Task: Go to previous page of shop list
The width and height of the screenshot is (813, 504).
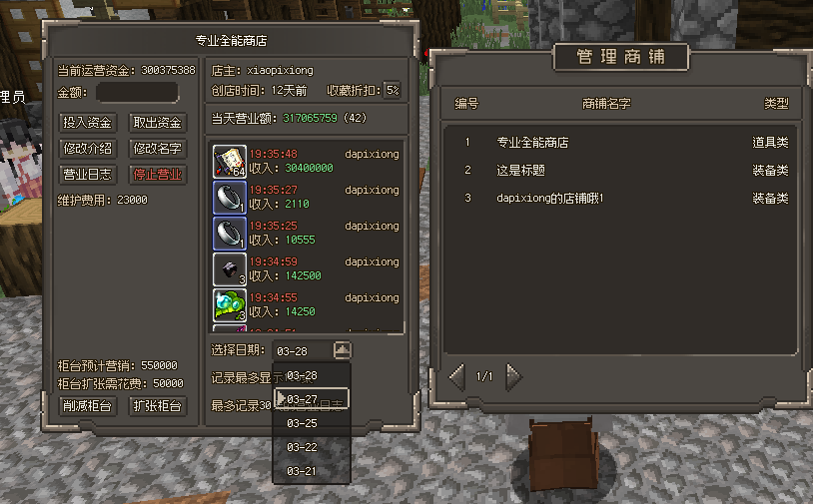Action: 456,376
